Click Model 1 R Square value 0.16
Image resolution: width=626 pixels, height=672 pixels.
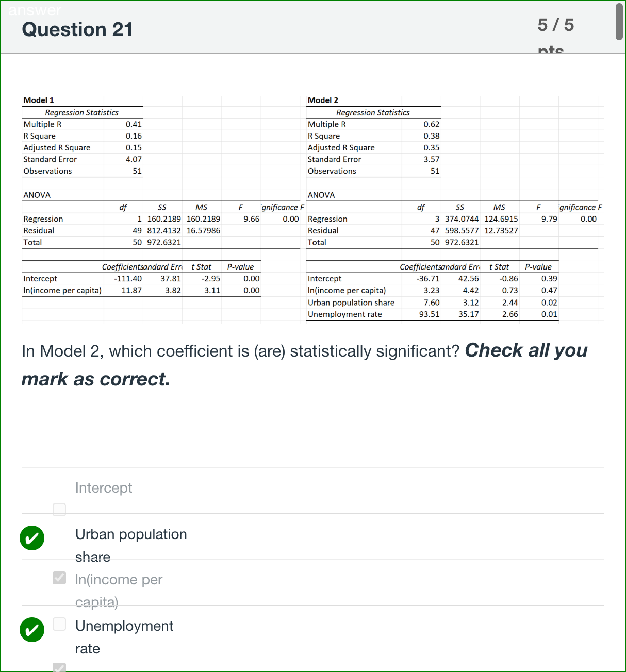tap(134, 136)
